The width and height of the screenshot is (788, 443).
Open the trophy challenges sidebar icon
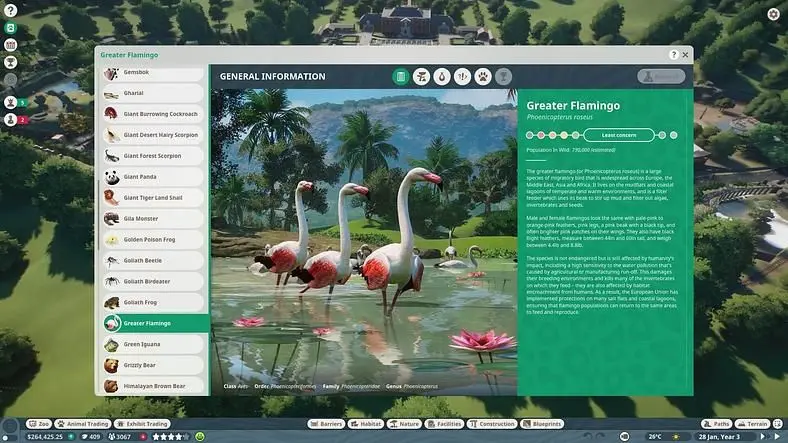(11, 62)
